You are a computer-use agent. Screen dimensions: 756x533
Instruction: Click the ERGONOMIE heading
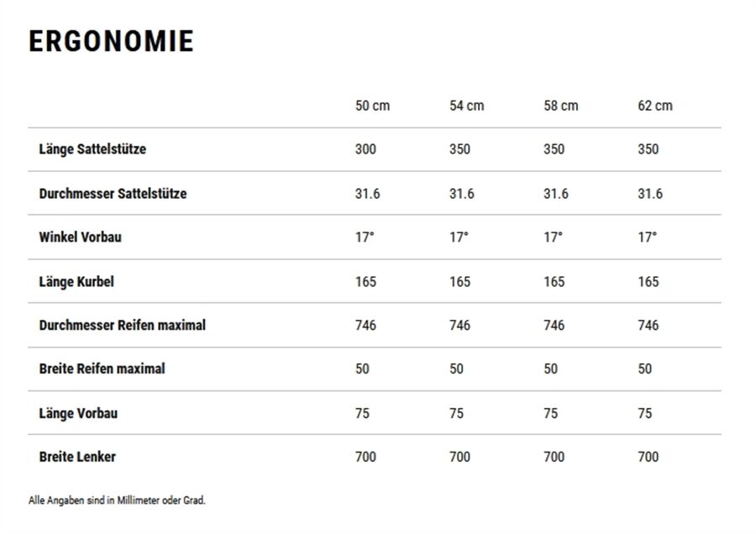coord(112,41)
